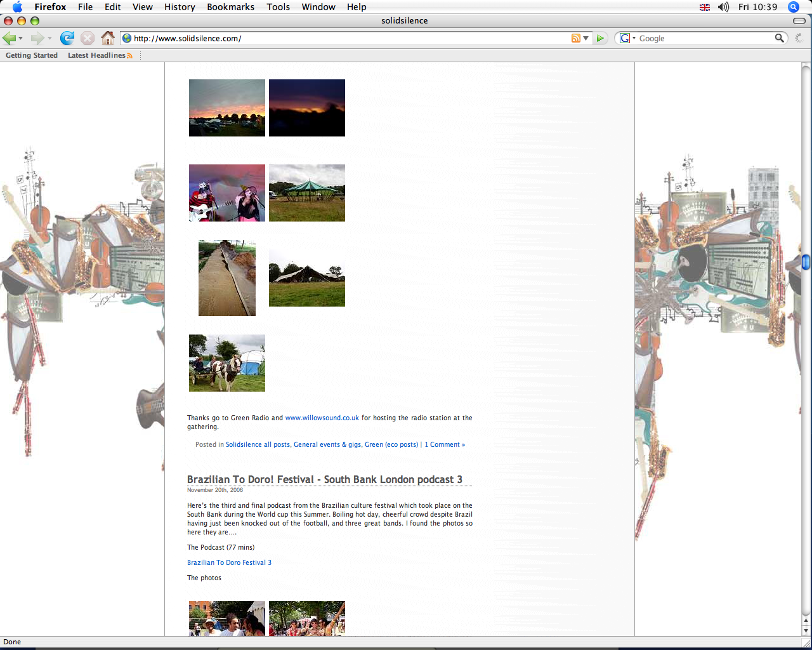This screenshot has height=650, width=812.
Task: Click the green Back arrow button
Action: click(x=10, y=38)
